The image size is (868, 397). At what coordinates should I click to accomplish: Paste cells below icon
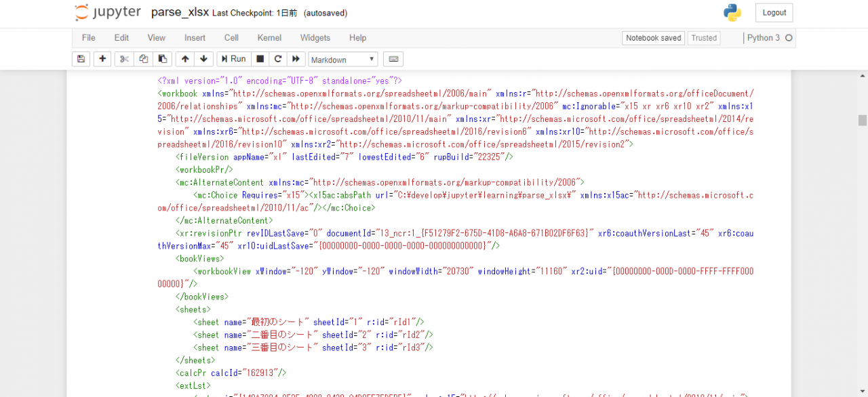[x=162, y=59]
